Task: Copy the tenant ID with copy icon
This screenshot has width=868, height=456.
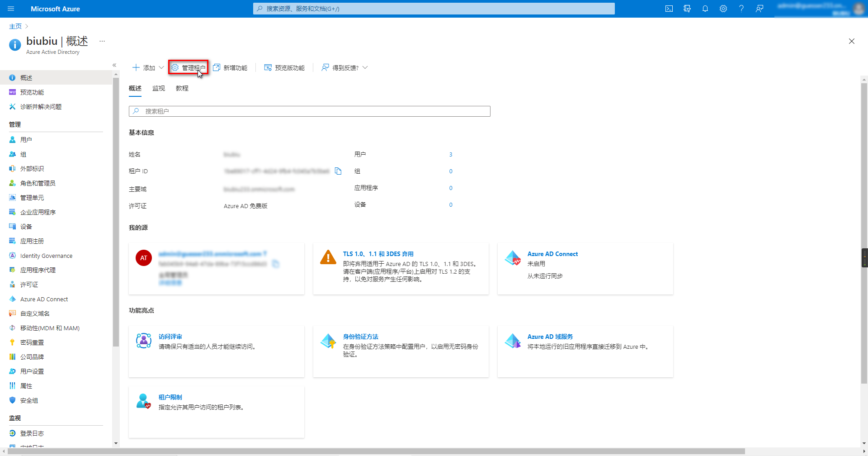Action: click(338, 171)
